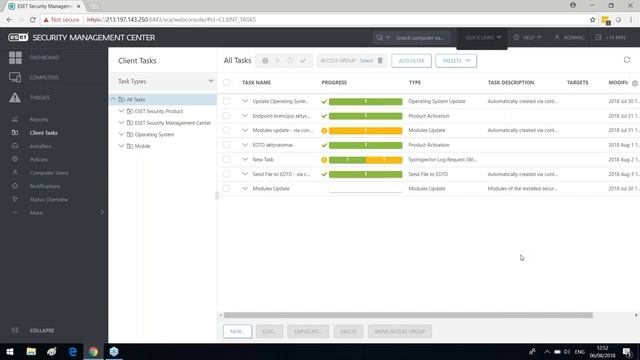Image resolution: width=640 pixels, height=360 pixels.
Task: Click progress bar of Modules update - via
Action: coord(366,131)
